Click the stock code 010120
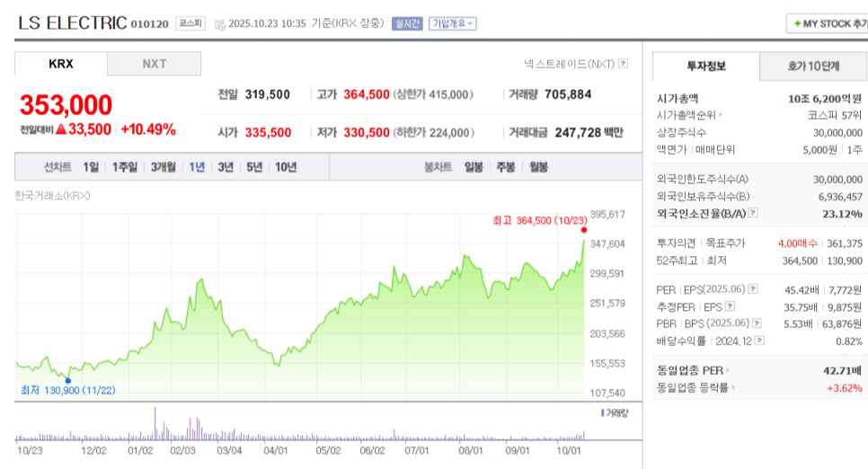Image resolution: width=868 pixels, height=469 pixels. (x=149, y=24)
